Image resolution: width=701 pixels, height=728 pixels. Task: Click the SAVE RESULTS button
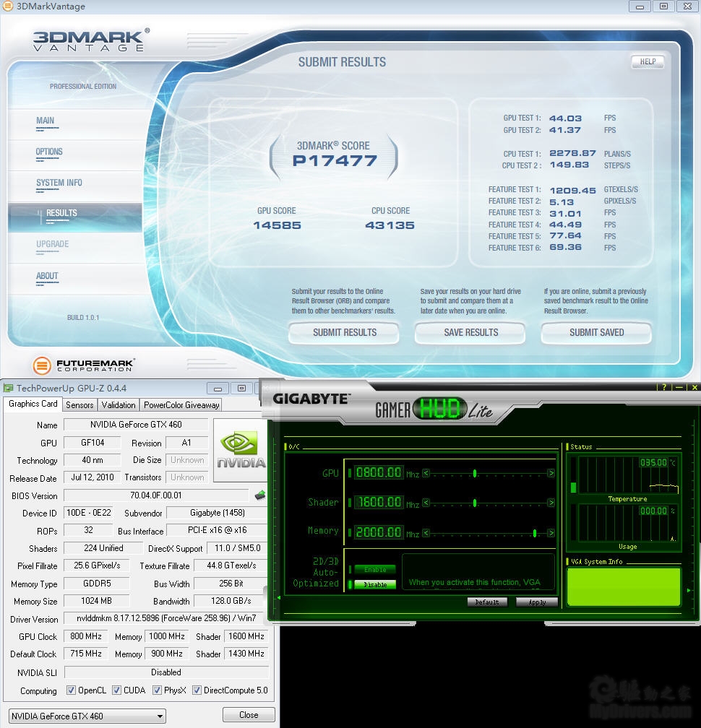470,333
